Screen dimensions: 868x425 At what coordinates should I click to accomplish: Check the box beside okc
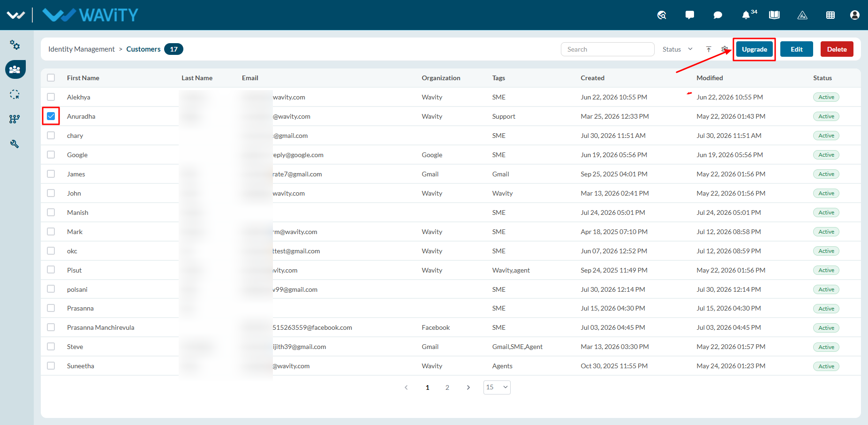click(x=51, y=251)
